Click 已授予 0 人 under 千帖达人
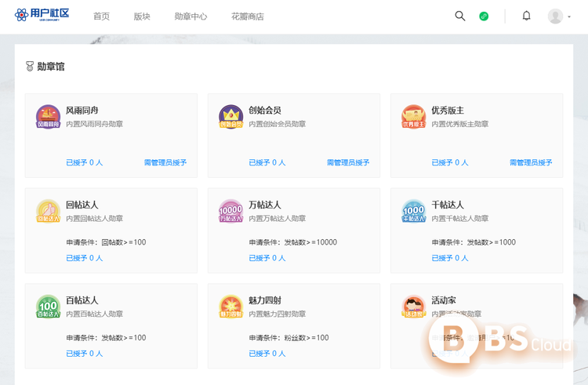 pyautogui.click(x=450, y=258)
